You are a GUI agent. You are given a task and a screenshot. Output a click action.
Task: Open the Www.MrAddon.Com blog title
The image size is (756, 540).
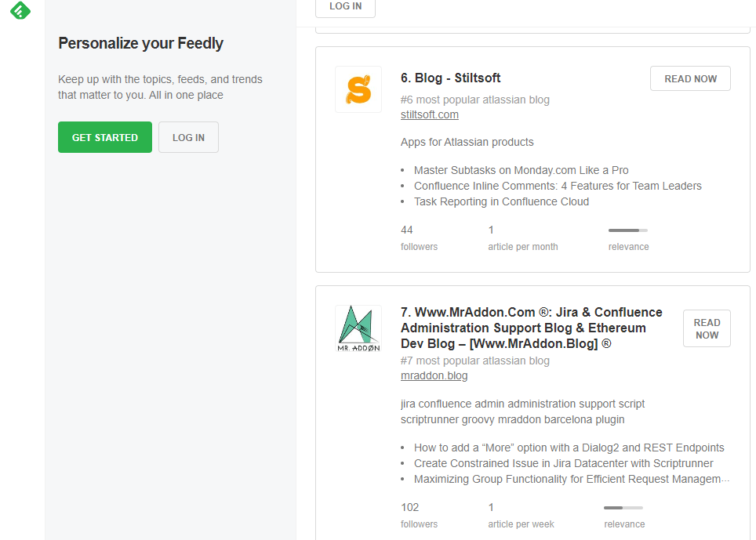[x=531, y=328]
